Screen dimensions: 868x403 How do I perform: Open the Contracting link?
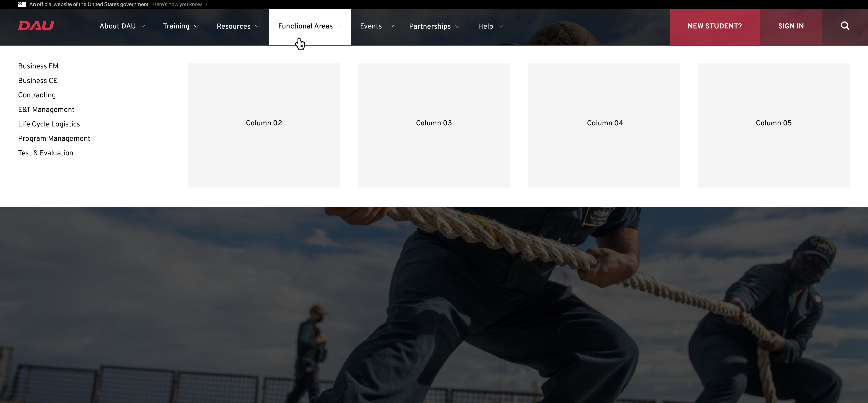[x=37, y=95]
